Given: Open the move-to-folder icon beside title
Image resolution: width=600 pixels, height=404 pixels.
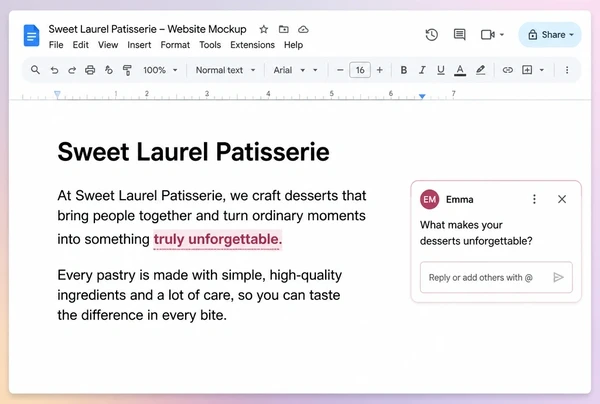Looking at the screenshot, I should (x=284, y=29).
